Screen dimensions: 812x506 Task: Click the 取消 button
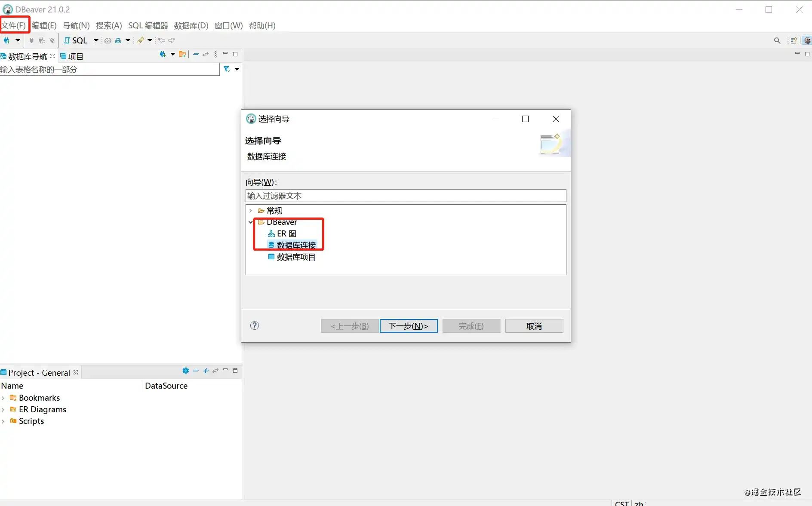tap(534, 326)
